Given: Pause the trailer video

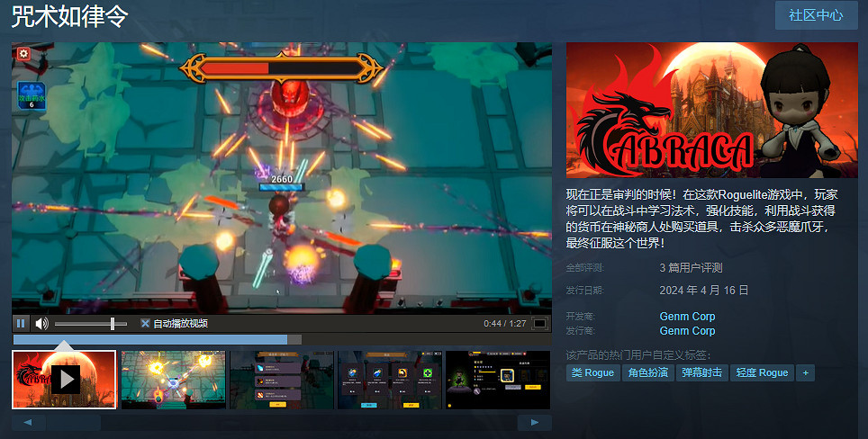Looking at the screenshot, I should coord(21,324).
